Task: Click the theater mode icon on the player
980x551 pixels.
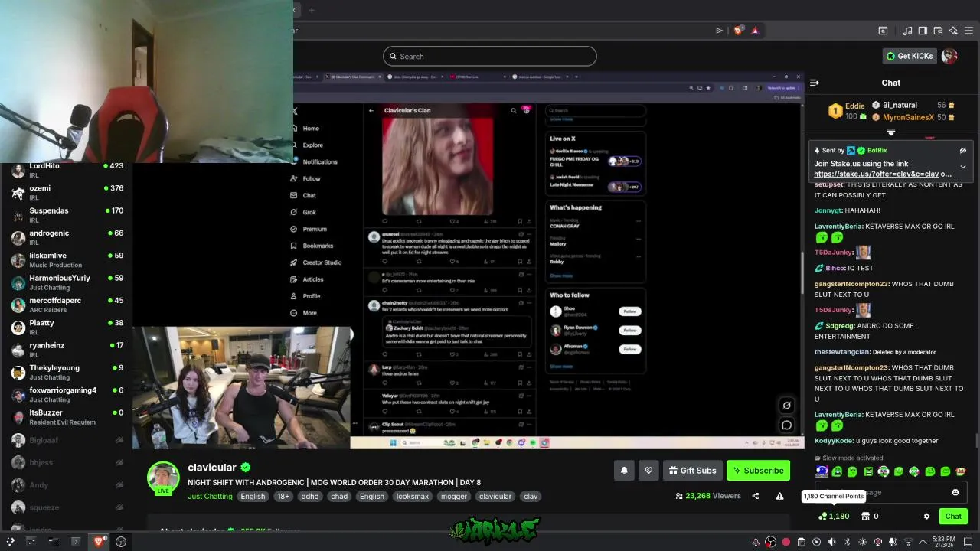Action: click(786, 406)
